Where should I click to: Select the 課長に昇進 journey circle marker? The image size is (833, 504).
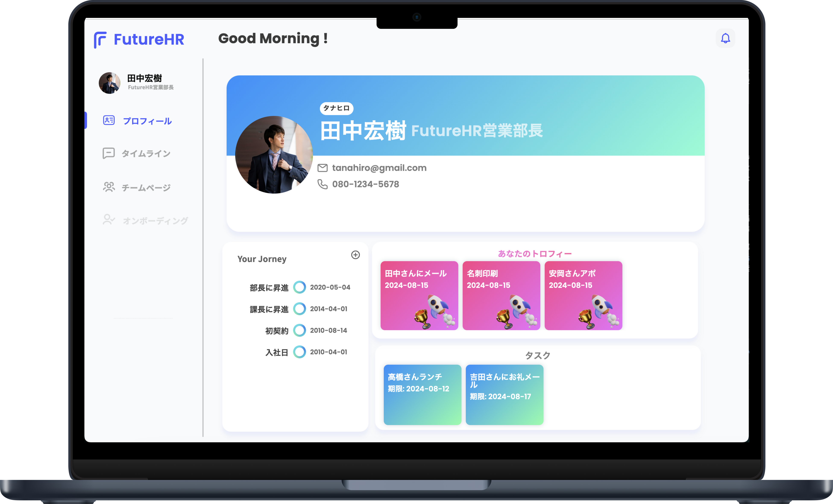[299, 309]
